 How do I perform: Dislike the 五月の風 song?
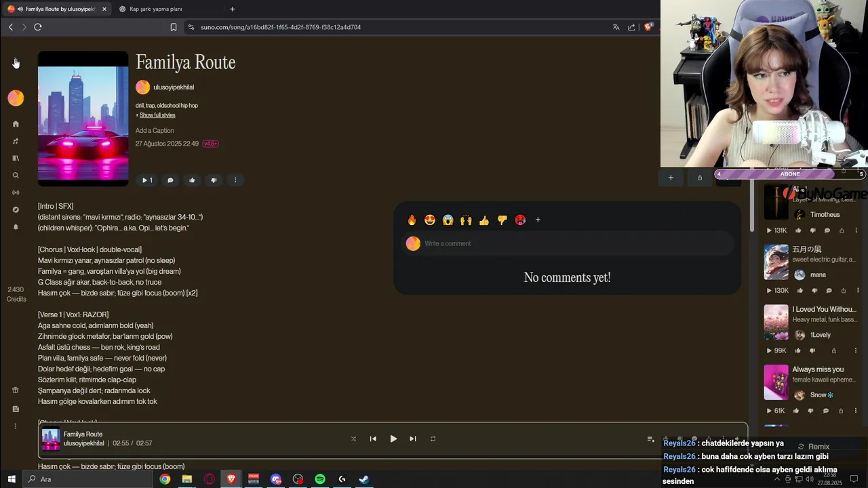click(x=813, y=290)
